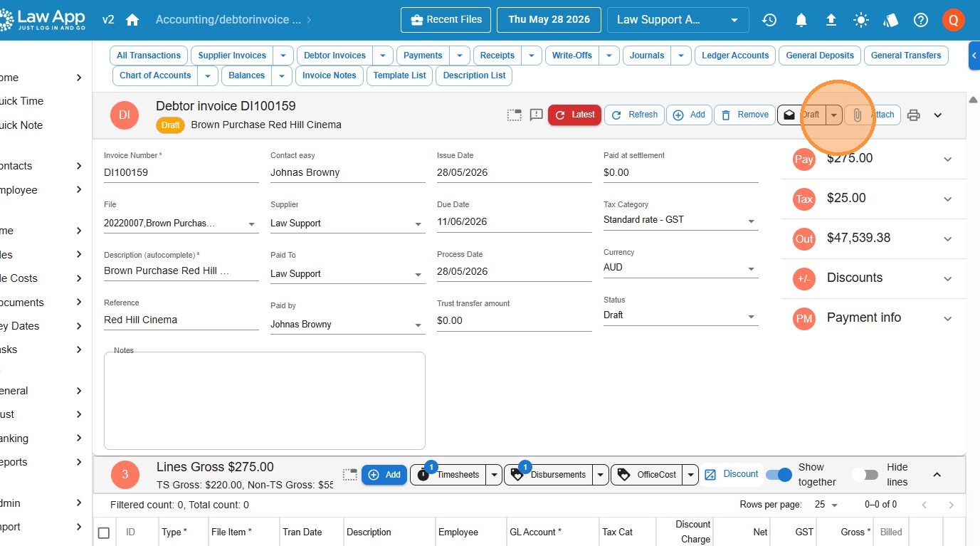Open the history clock icon
980x546 pixels.
[769, 20]
